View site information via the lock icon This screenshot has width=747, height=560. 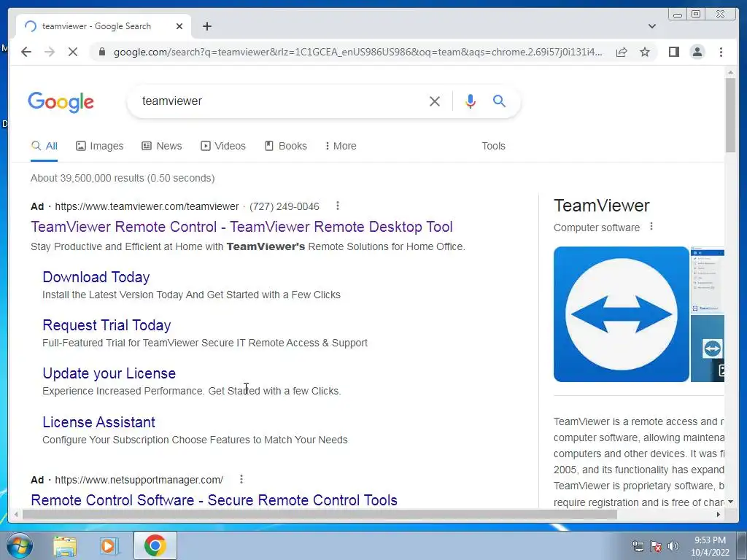click(101, 52)
